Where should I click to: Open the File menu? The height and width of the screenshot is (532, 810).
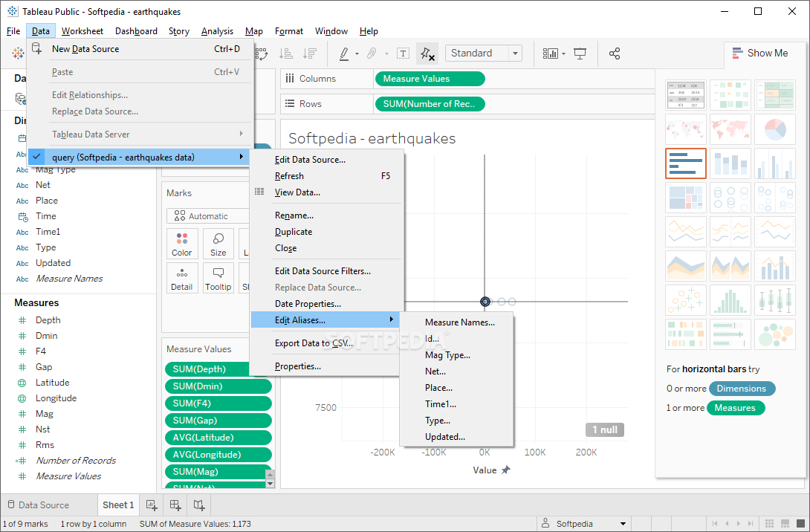coord(13,31)
